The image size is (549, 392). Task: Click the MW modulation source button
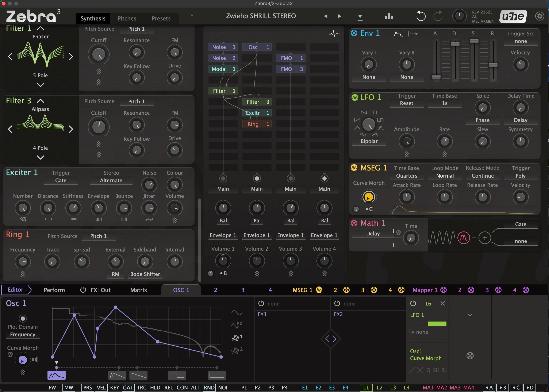[x=69, y=388]
